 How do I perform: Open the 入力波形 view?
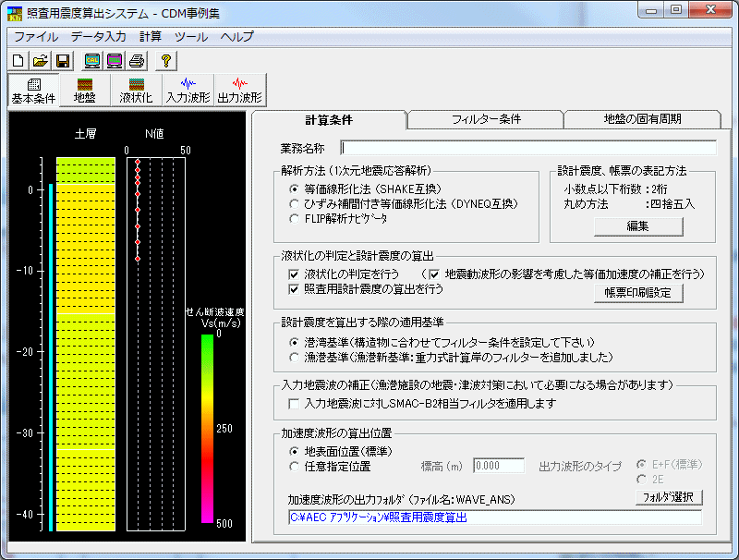click(188, 91)
